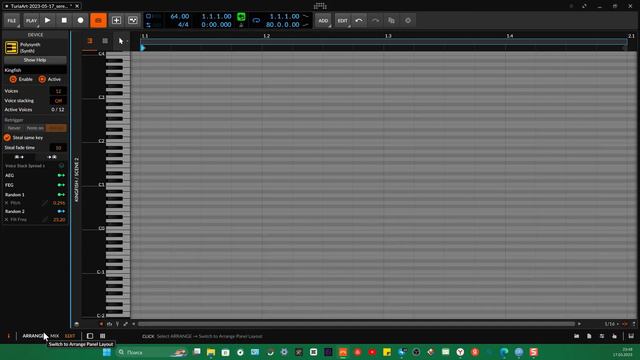Arm recording with the Record button
Screen dimensions: 640x360
80,20
